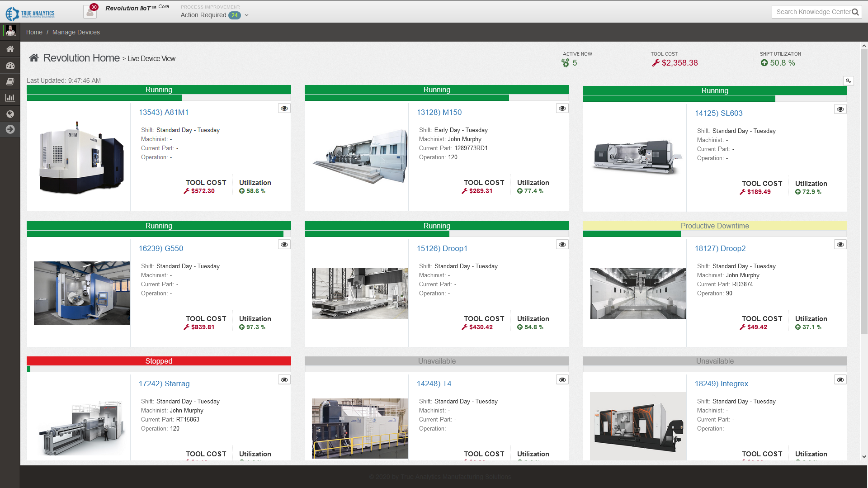Screen dimensions: 868x488
Task: Click the key icon above the device grid
Action: tap(848, 81)
